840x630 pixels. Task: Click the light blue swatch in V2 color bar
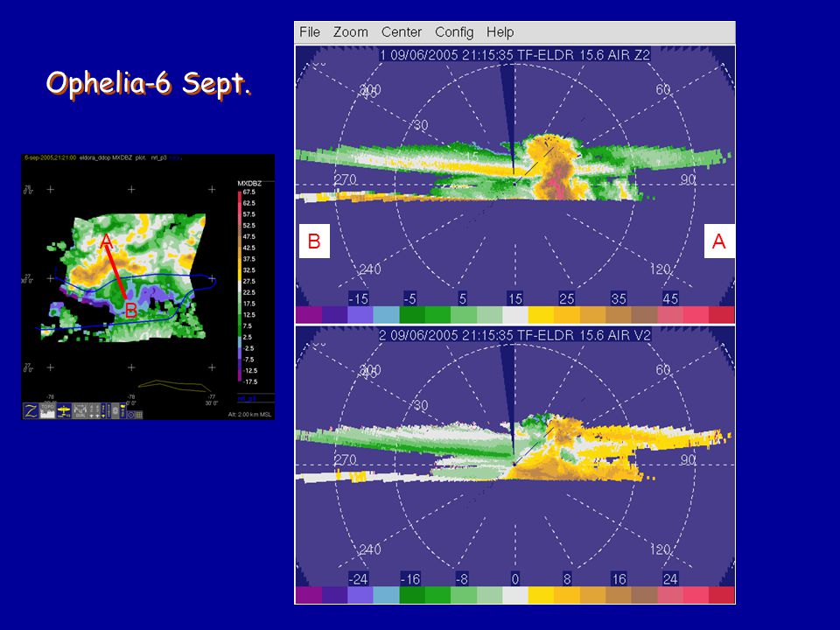(x=386, y=595)
